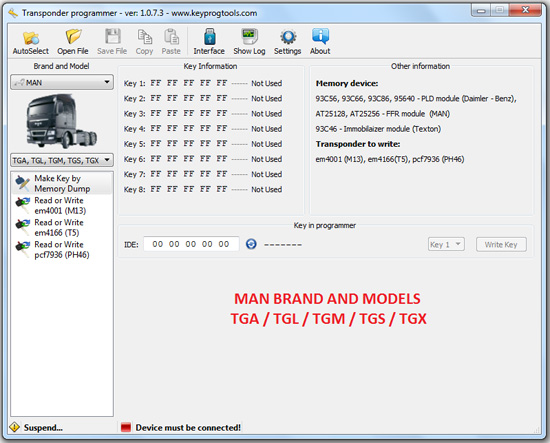
Task: Click the app icon in title bar
Action: point(13,13)
